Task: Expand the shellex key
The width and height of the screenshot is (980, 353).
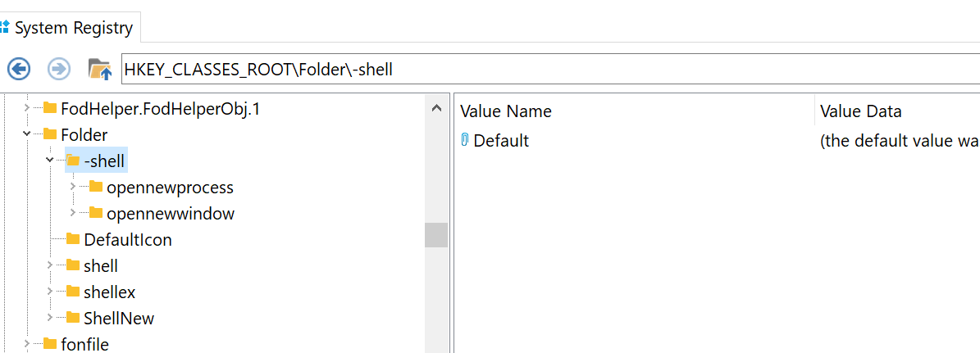Action: 50,292
